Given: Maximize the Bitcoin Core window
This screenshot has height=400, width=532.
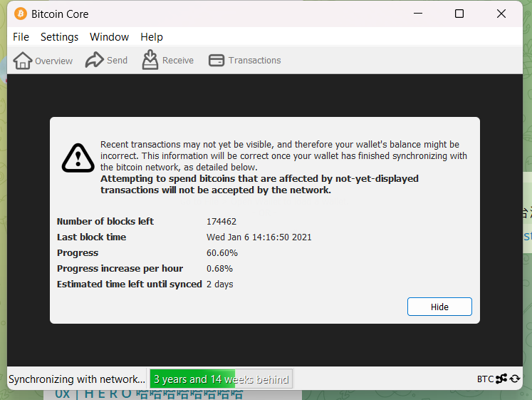Looking at the screenshot, I should pos(459,14).
